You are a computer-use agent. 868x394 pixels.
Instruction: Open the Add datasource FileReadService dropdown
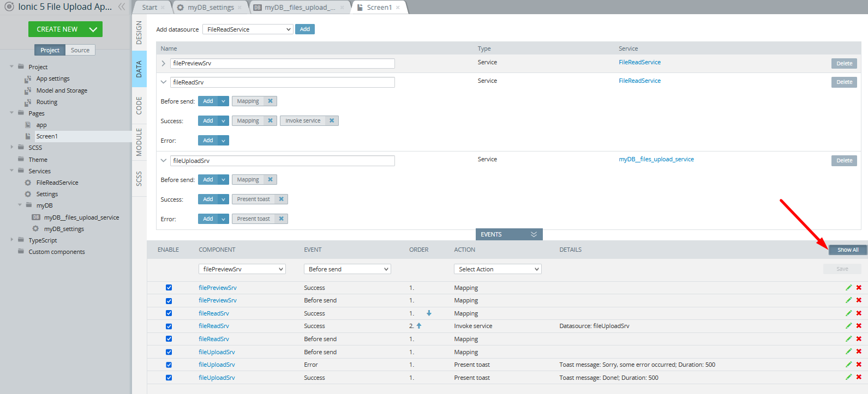coord(248,29)
